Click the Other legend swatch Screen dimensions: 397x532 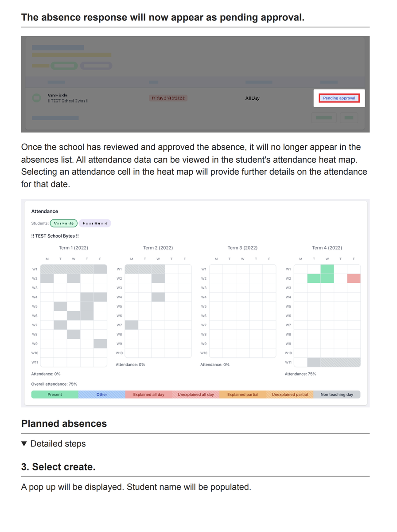102,395
